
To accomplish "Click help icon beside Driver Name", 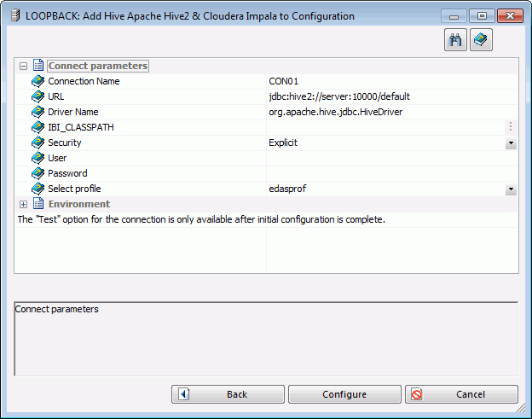I will pyautogui.click(x=38, y=112).
